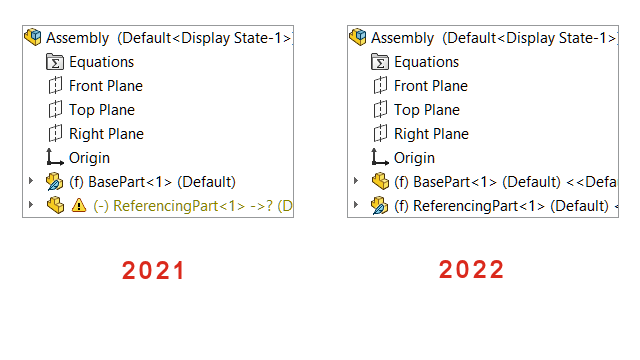Click the warning icon next to the 2021 ReferencingPart
The height and width of the screenshot is (360, 640).
[x=79, y=205]
